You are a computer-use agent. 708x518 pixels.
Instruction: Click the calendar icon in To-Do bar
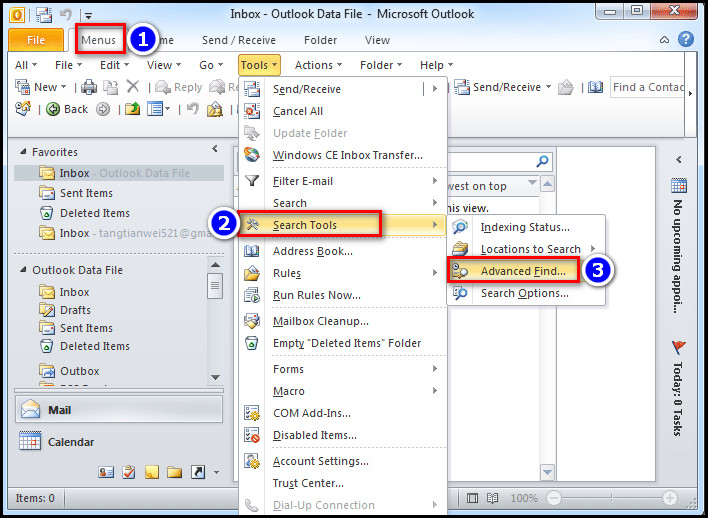(679, 185)
